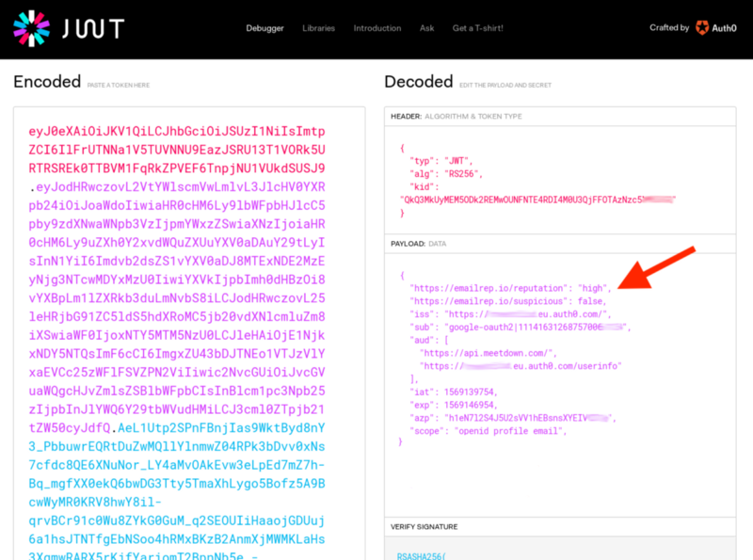The height and width of the screenshot is (560, 753).
Task: Click inside the Encoded token text area
Action: tap(189, 334)
